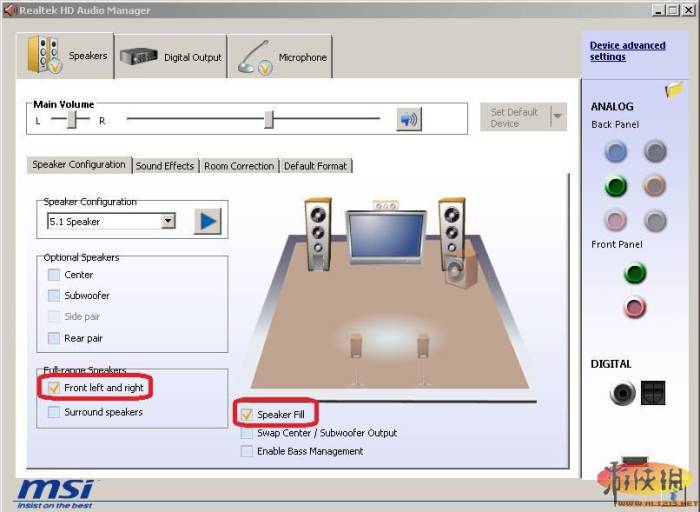Switch to the Default Format tab
Viewport: 700px width, 512px height.
click(315, 166)
